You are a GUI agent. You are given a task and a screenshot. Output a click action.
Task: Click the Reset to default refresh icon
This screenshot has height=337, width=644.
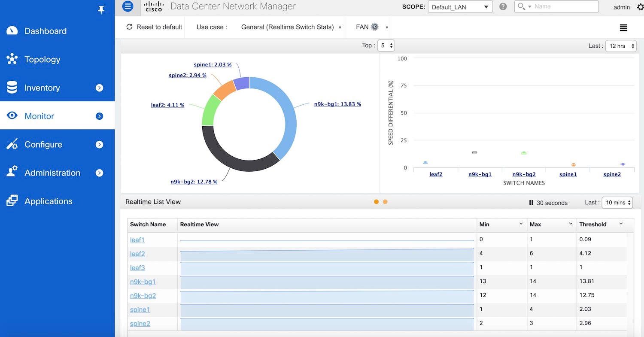(x=129, y=27)
